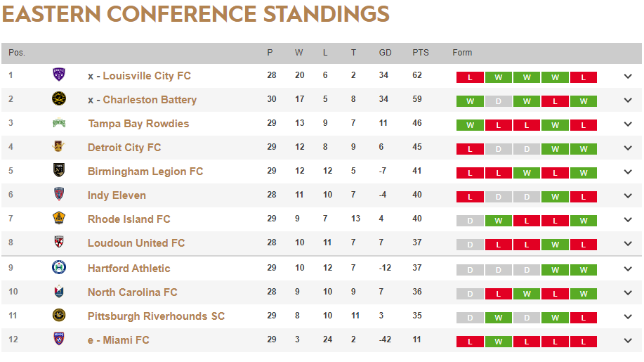Viewport: 644px width, 362px height.
Task: Expand the Miami FC row chevron
Action: [x=628, y=341]
